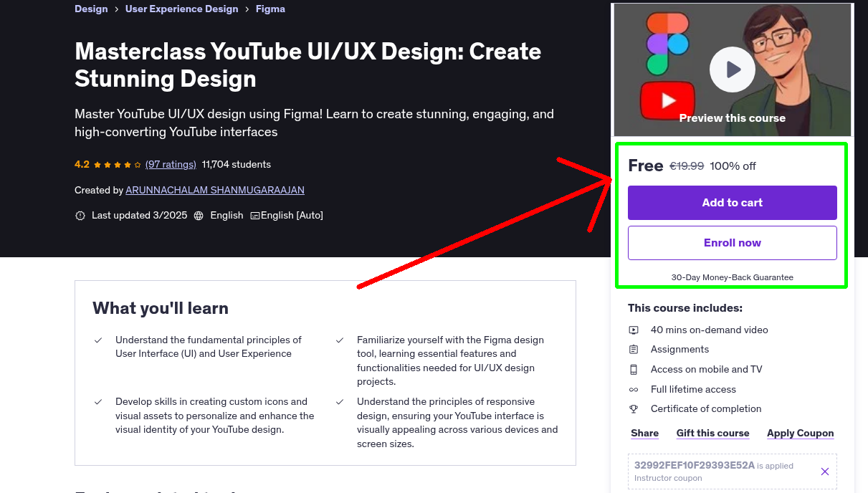868x493 pixels.
Task: Click 'Access on mobile and TV' text
Action: coord(707,370)
